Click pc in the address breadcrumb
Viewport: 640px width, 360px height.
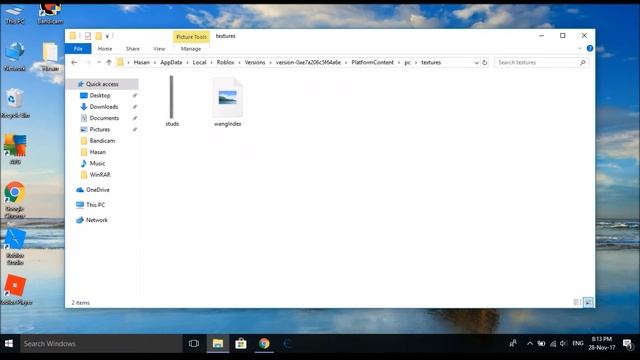point(407,62)
